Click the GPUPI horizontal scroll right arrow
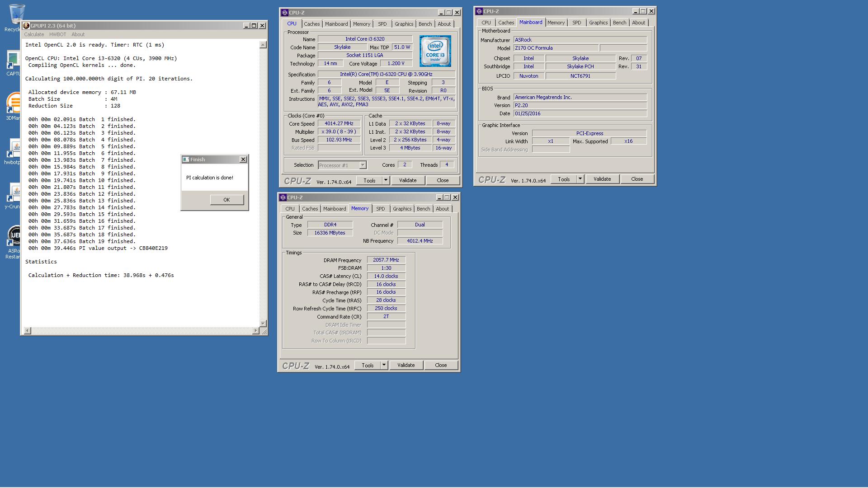868x488 pixels. pyautogui.click(x=255, y=331)
